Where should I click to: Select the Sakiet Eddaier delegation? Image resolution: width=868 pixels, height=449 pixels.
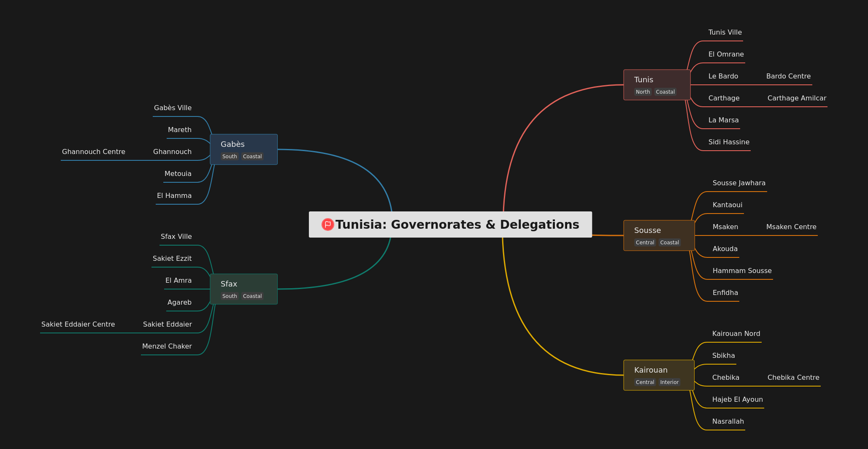click(168, 325)
